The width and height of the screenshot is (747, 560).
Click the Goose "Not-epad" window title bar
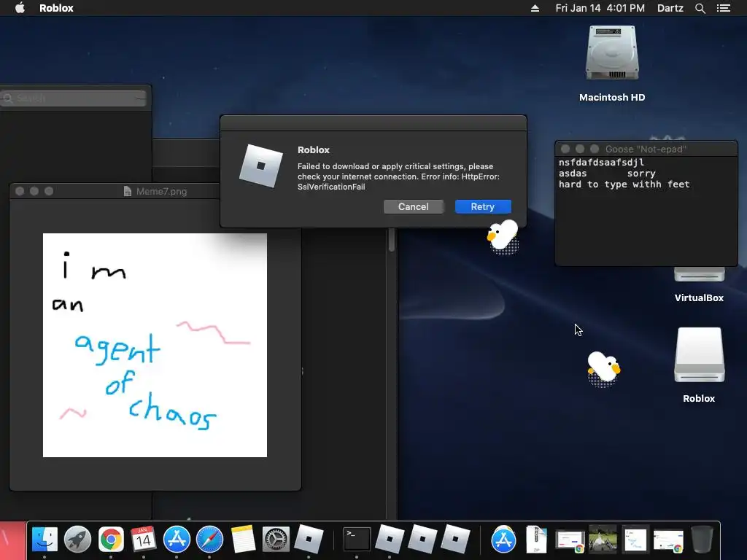click(x=646, y=149)
